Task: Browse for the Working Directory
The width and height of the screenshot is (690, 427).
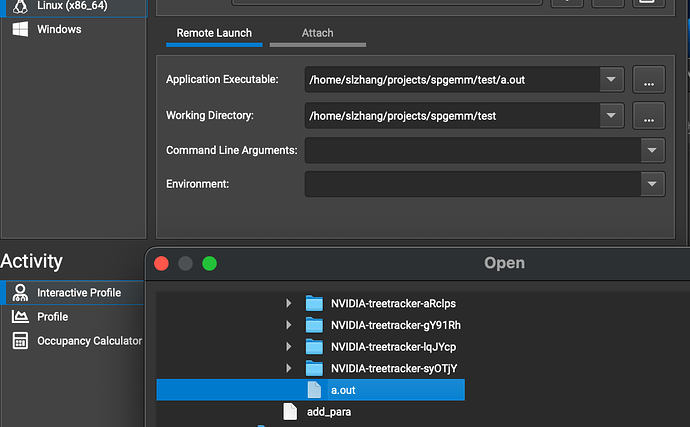Action: click(649, 116)
